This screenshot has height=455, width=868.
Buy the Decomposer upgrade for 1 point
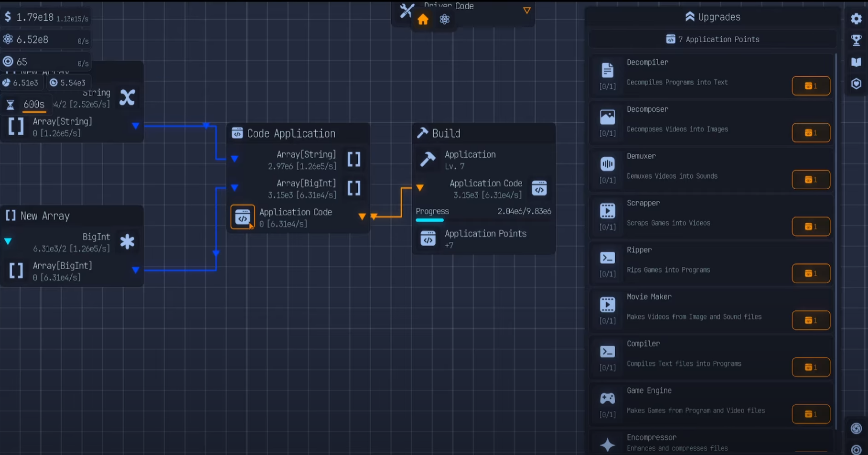coord(811,133)
